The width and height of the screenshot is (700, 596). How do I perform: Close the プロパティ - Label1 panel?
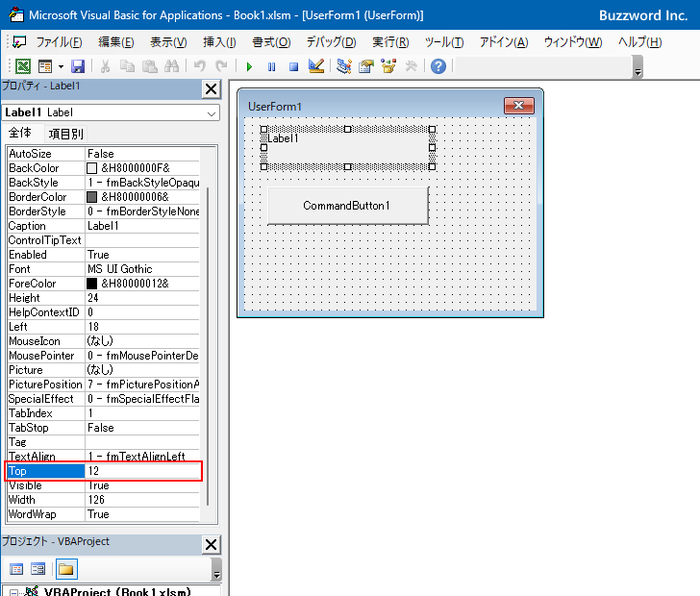coord(212,88)
